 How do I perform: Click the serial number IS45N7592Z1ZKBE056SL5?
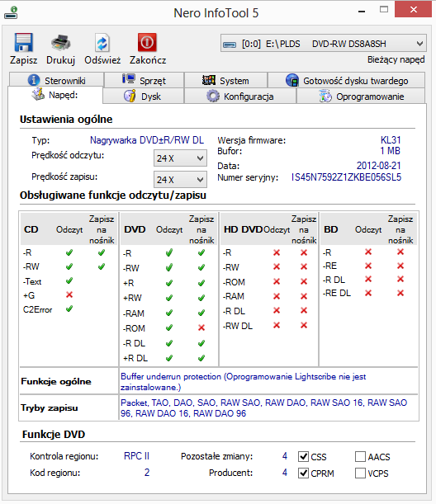point(346,177)
